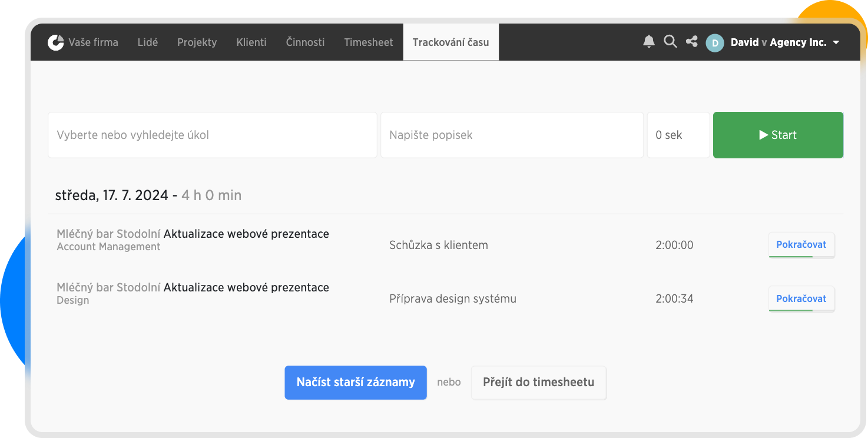Image resolution: width=868 pixels, height=438 pixels.
Task: Click the search magnifier icon
Action: pos(670,42)
